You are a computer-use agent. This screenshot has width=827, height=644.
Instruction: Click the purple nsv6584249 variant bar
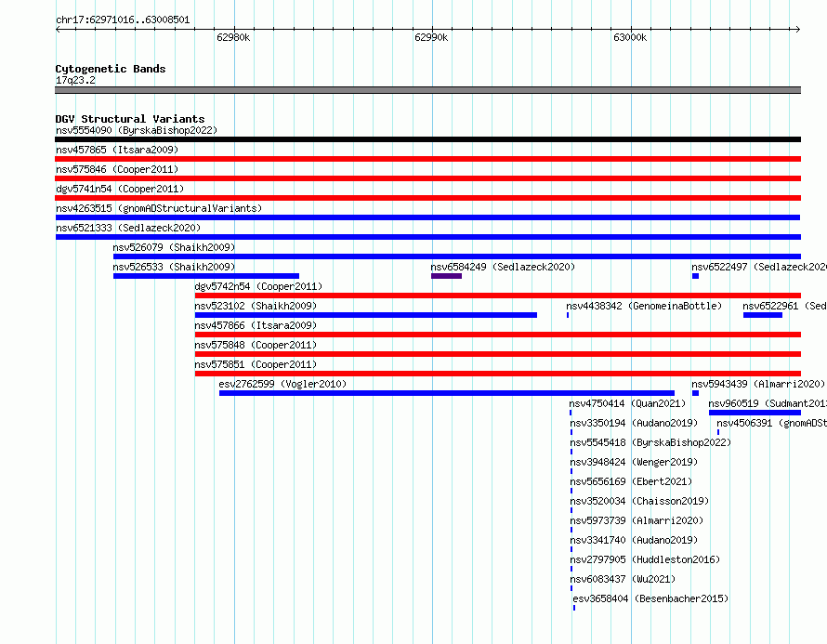(x=446, y=276)
